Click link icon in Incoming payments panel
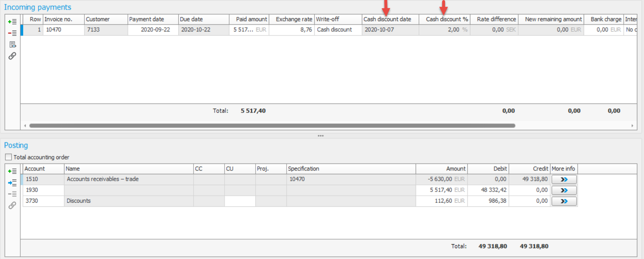 (x=12, y=56)
